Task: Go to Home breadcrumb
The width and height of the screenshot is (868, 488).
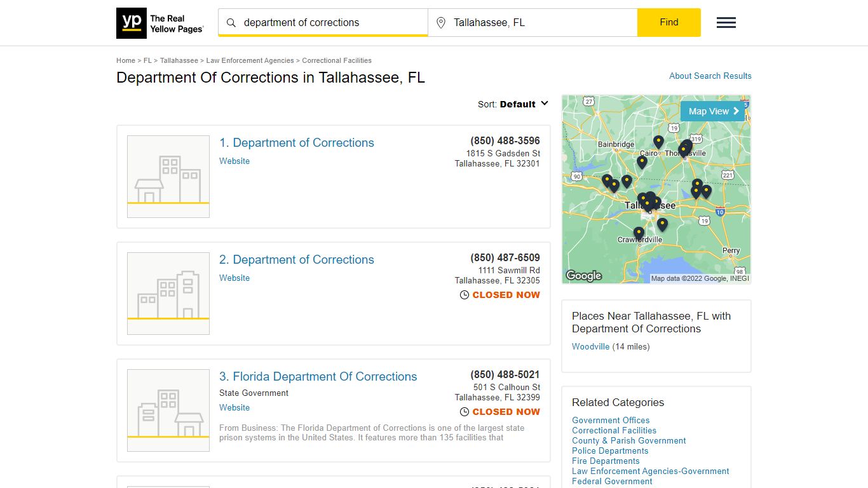Action: click(x=126, y=60)
